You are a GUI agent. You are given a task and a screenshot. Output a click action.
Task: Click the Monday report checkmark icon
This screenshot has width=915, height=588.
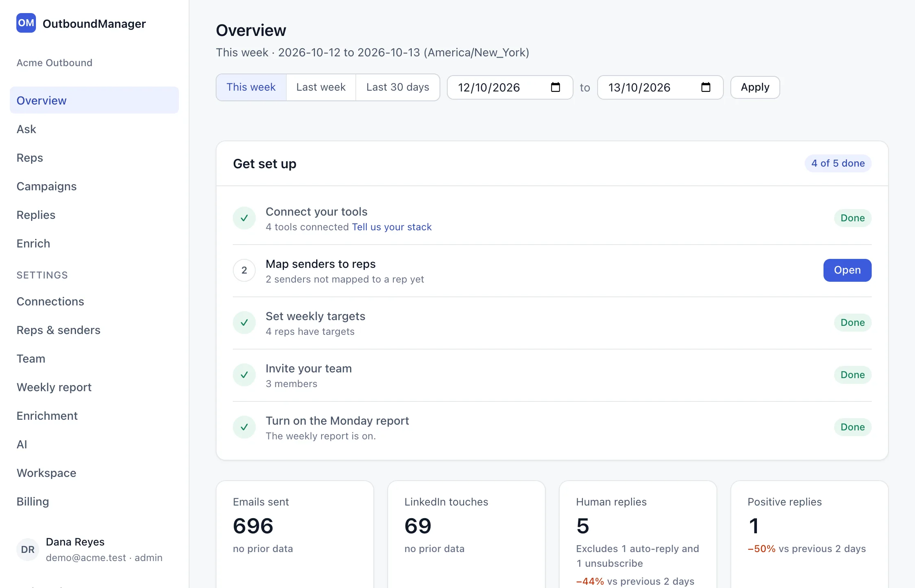pos(244,427)
